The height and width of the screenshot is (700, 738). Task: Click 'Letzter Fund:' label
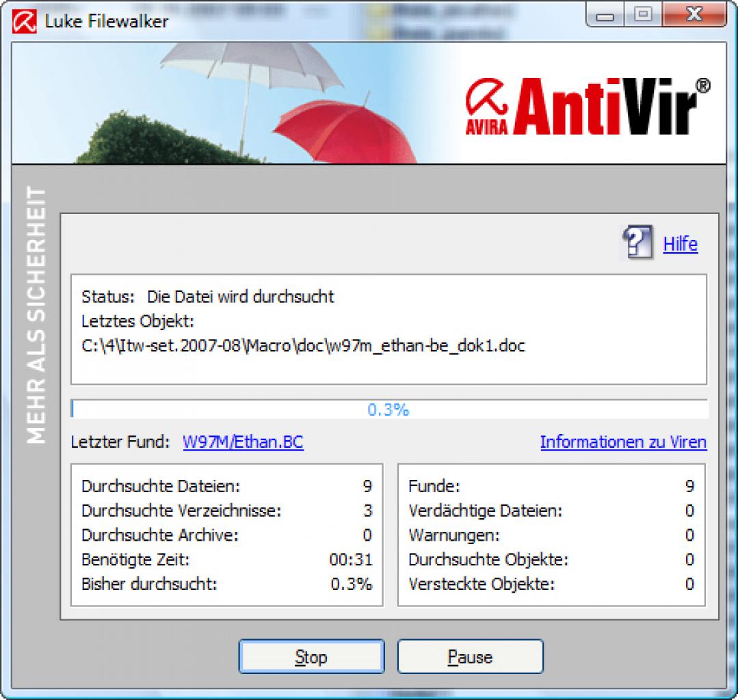120,442
